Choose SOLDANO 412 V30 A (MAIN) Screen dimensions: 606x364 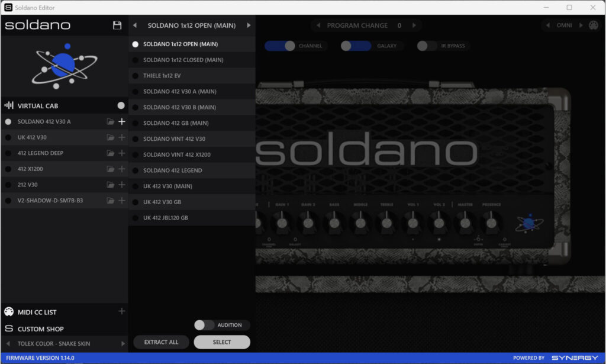point(192,92)
